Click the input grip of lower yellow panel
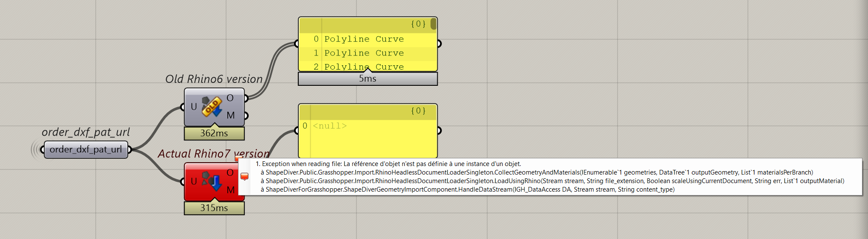Screen dimensions: 868x239 tap(297, 131)
